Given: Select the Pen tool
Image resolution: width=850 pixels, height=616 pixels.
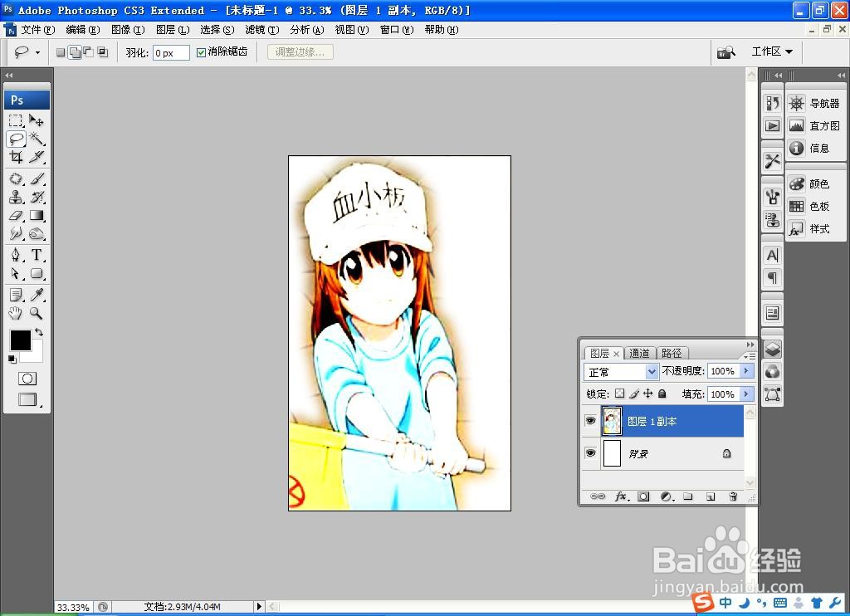Looking at the screenshot, I should point(16,255).
